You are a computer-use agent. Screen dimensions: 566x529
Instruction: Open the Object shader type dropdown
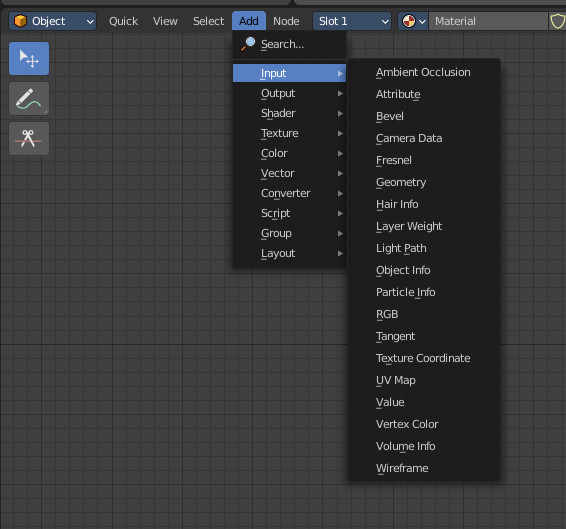(x=53, y=21)
